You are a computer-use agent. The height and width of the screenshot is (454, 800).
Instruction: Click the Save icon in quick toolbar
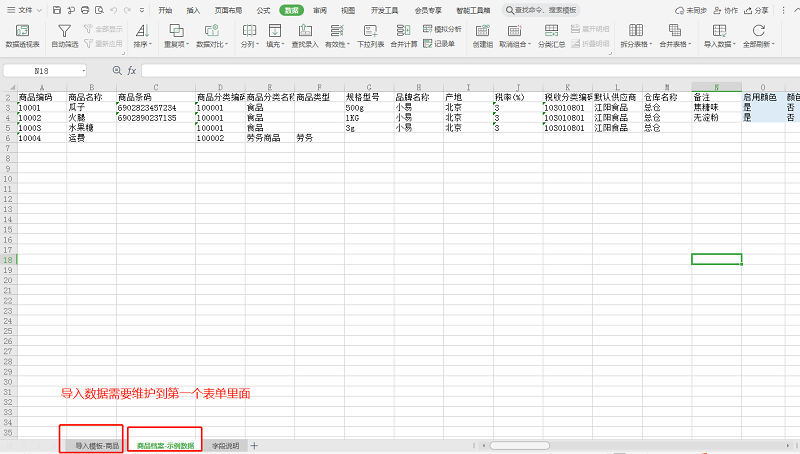[57, 10]
